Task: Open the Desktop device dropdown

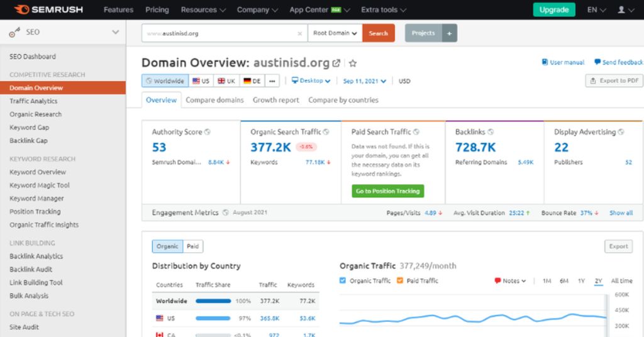Action: (311, 81)
